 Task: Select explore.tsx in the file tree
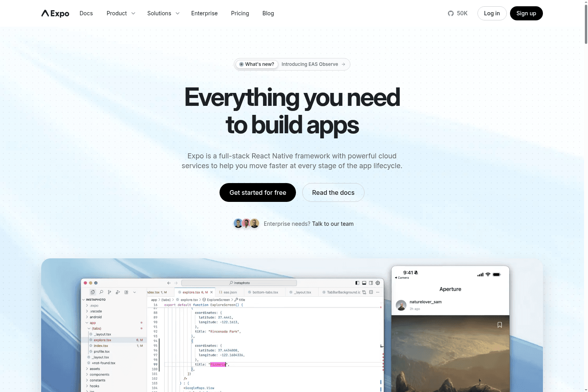(114, 340)
